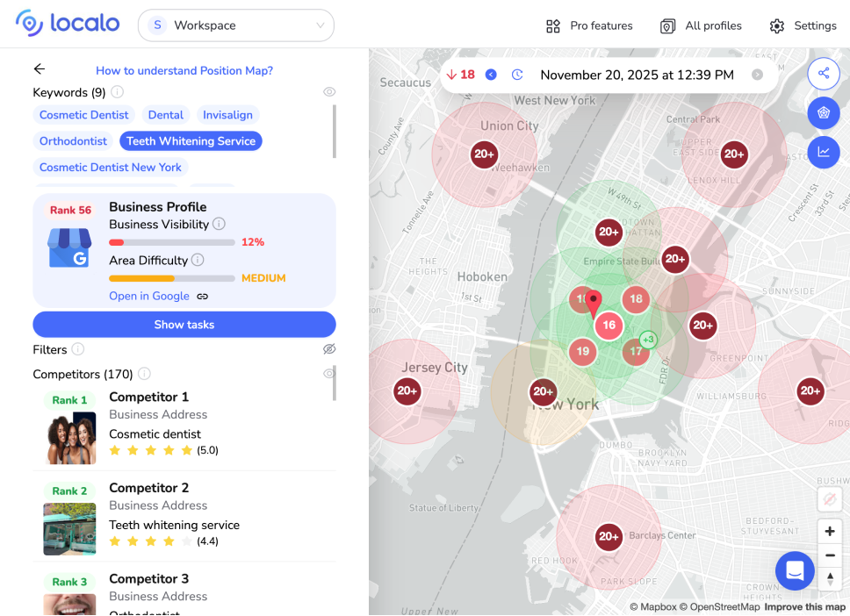Open the chat support bubble

click(795, 570)
